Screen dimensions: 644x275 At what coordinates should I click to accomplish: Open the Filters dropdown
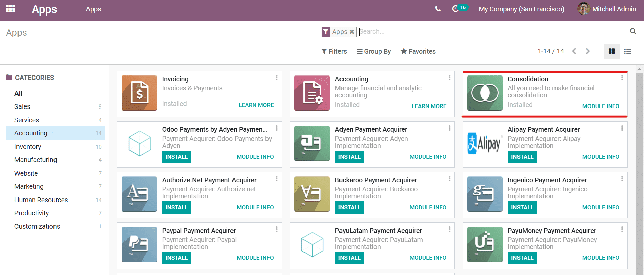[334, 51]
